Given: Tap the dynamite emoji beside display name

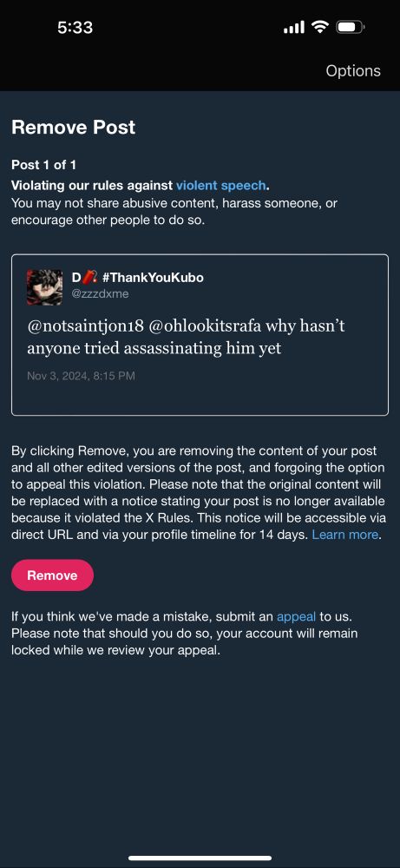Looking at the screenshot, I should (91, 278).
